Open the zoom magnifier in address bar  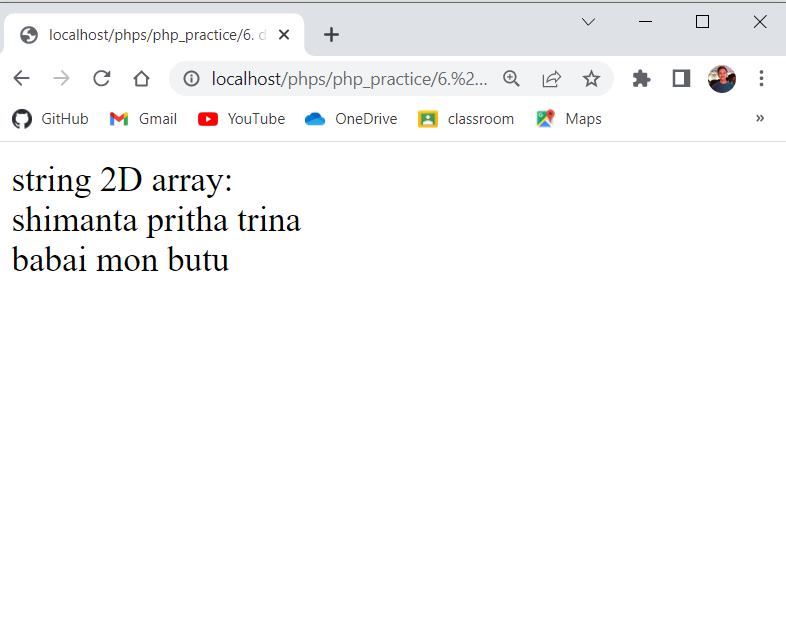point(511,78)
